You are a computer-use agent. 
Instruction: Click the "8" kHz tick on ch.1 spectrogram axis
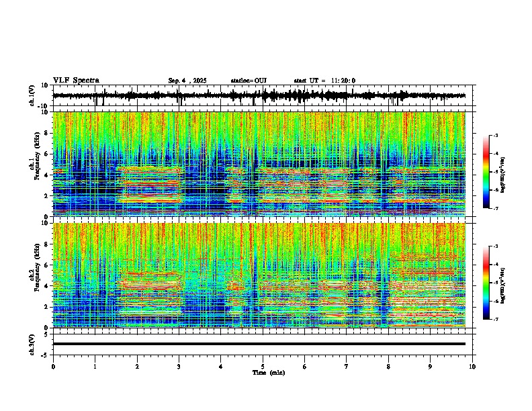tap(47, 133)
